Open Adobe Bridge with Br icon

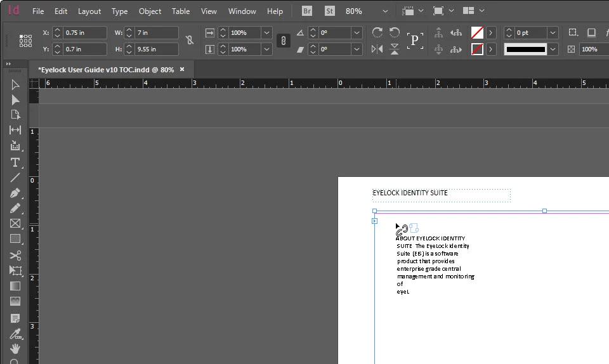point(307,11)
